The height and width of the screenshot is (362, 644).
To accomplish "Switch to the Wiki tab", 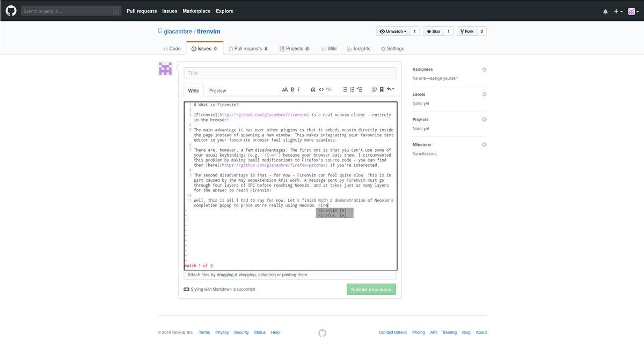I will (x=329, y=49).
